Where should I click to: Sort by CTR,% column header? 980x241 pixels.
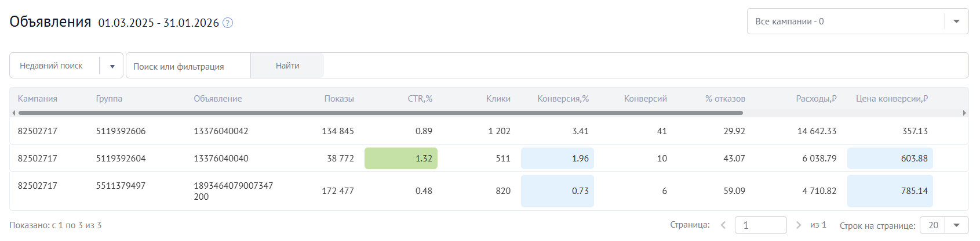(x=420, y=99)
